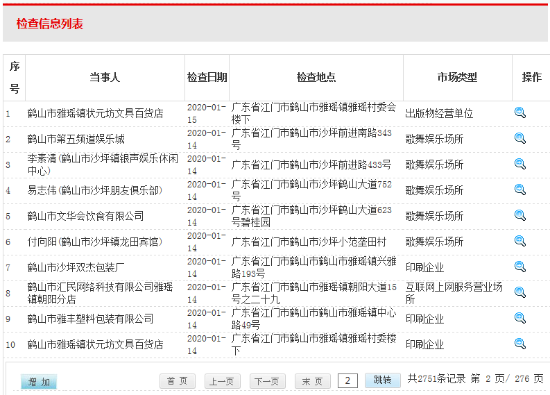Open details icon for 易志伟 row
The width and height of the screenshot is (550, 395).
tap(520, 189)
